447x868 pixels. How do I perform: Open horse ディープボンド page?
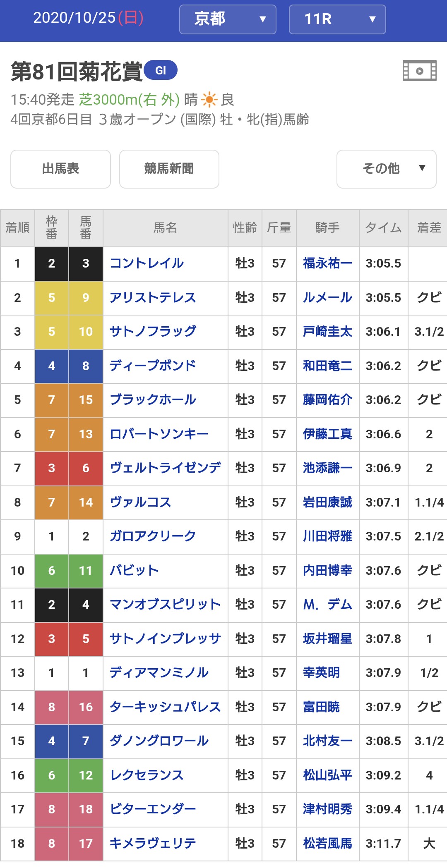point(153,366)
